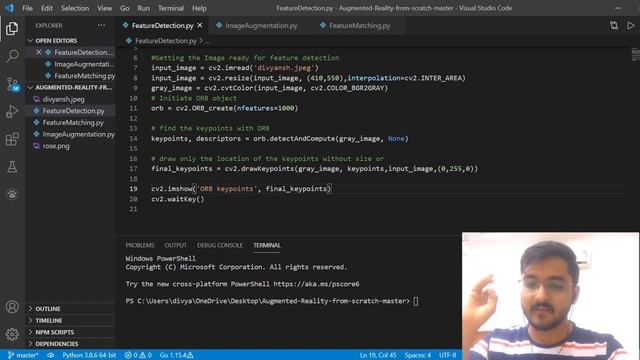
Task: Click the VS Code logo icon
Action: point(9,8)
